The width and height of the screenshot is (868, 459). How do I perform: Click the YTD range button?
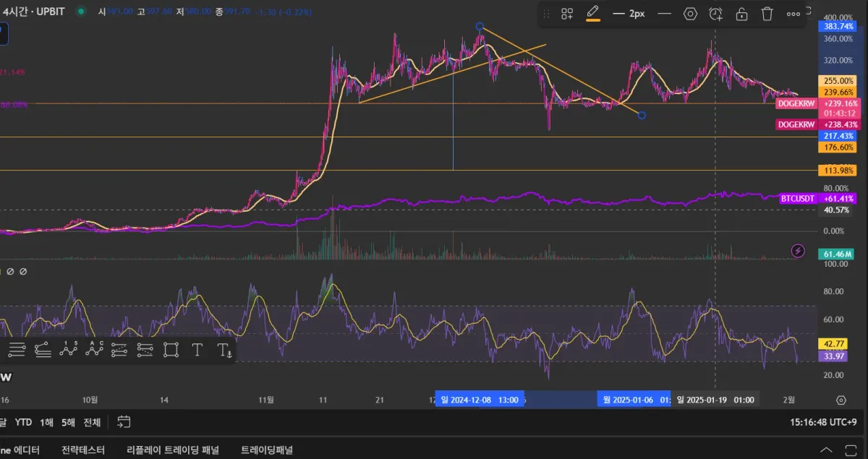pyautogui.click(x=23, y=422)
